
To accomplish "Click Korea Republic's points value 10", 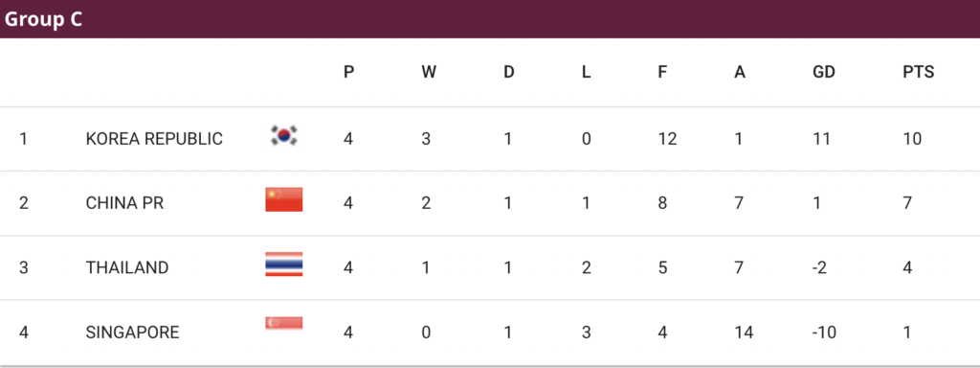I will pyautogui.click(x=912, y=138).
